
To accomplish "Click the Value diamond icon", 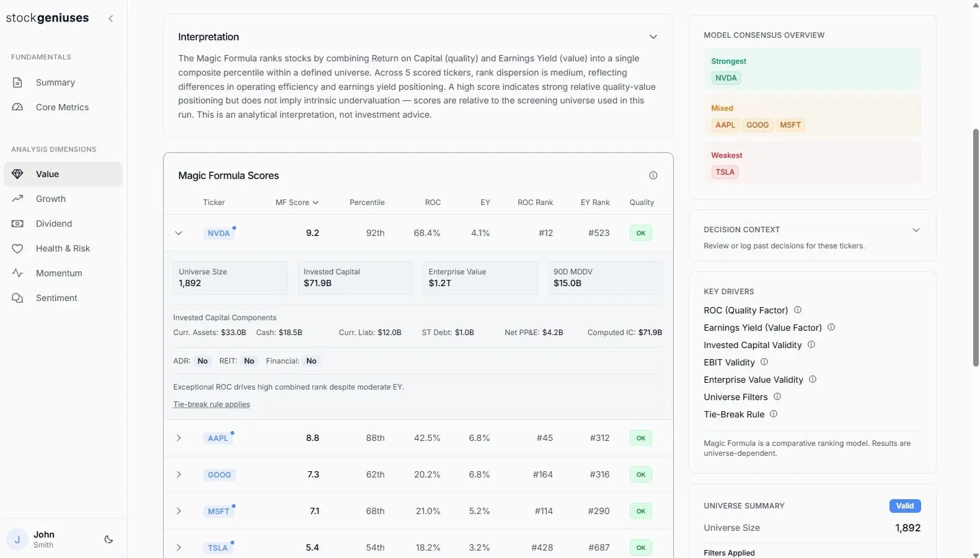I will (17, 174).
